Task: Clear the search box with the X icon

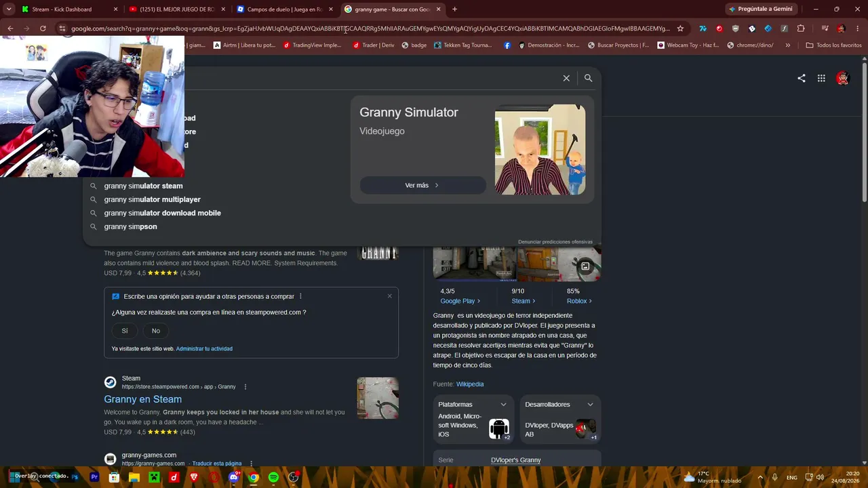Action: pyautogui.click(x=566, y=78)
